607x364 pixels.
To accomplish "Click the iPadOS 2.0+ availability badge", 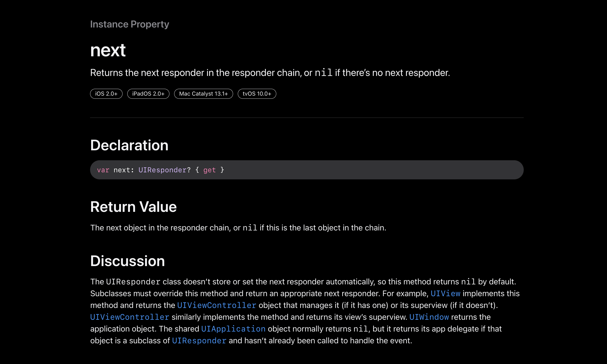I will tap(148, 94).
